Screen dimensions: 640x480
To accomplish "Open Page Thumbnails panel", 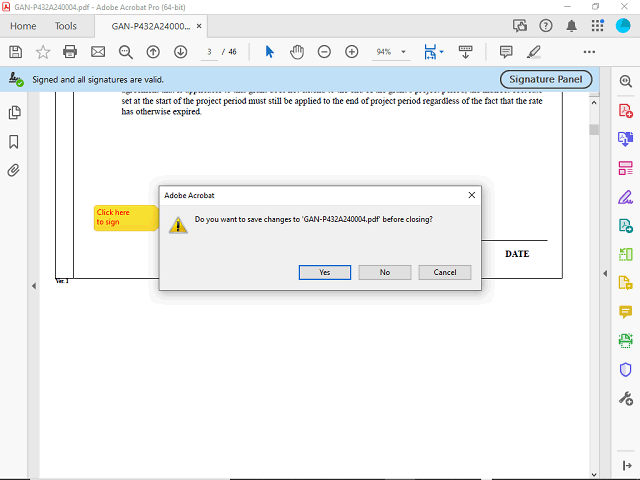I will click(14, 113).
